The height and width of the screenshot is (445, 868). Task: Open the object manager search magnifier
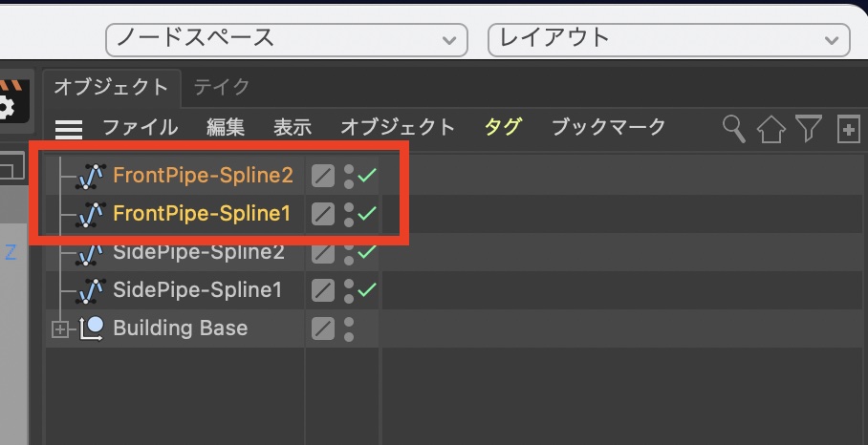(x=733, y=129)
